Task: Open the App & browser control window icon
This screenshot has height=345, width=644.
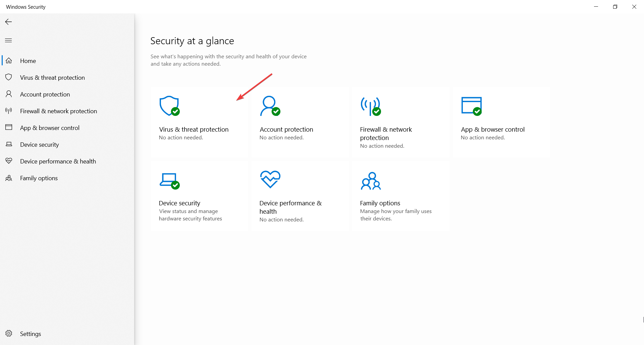Action: (x=471, y=106)
